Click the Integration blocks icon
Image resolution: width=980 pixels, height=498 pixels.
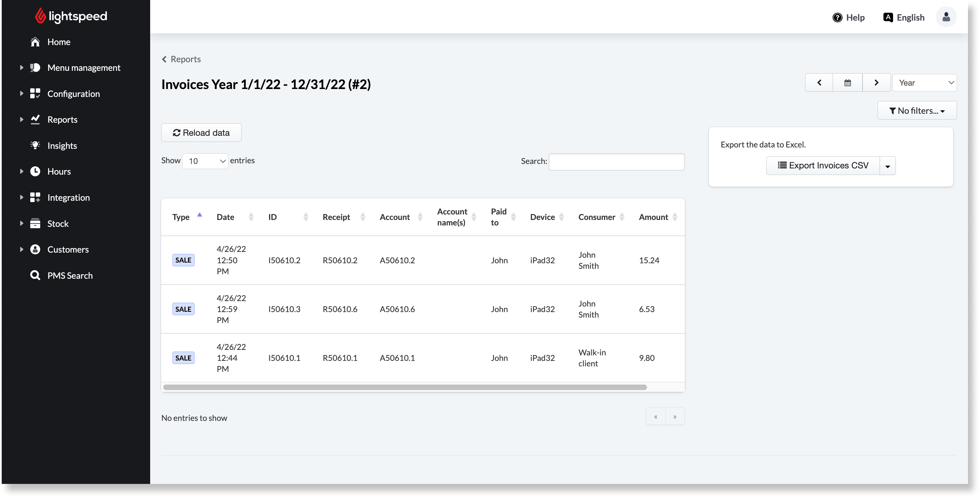(35, 198)
